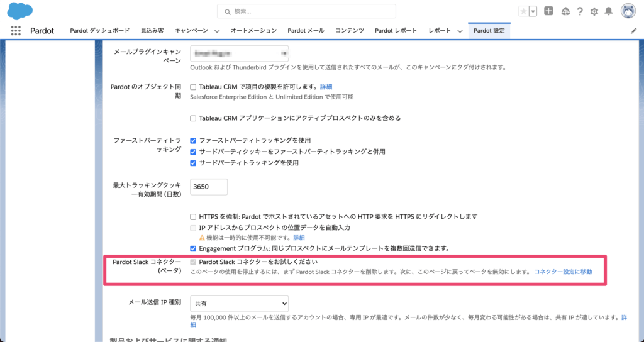The height and width of the screenshot is (342, 644).
Task: Click the warning triangle icon
Action: pyautogui.click(x=202, y=238)
